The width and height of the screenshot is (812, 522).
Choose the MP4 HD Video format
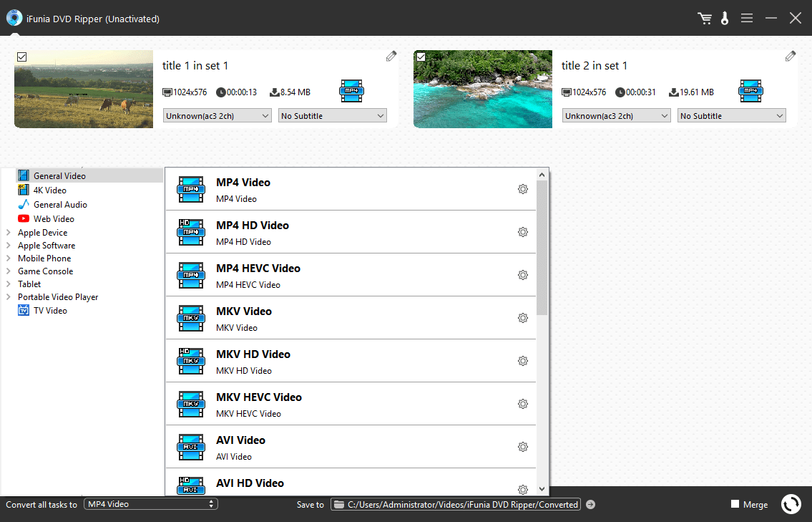pyautogui.click(x=253, y=226)
